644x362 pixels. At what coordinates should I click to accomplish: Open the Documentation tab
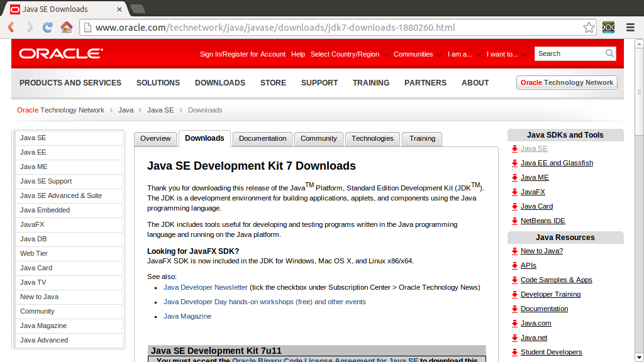tap(262, 139)
